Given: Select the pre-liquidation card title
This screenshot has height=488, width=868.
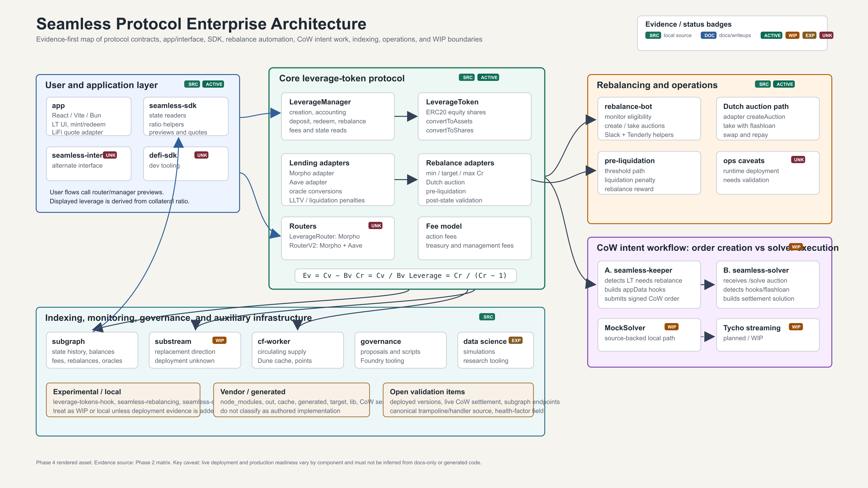Looking at the screenshot, I should 630,161.
